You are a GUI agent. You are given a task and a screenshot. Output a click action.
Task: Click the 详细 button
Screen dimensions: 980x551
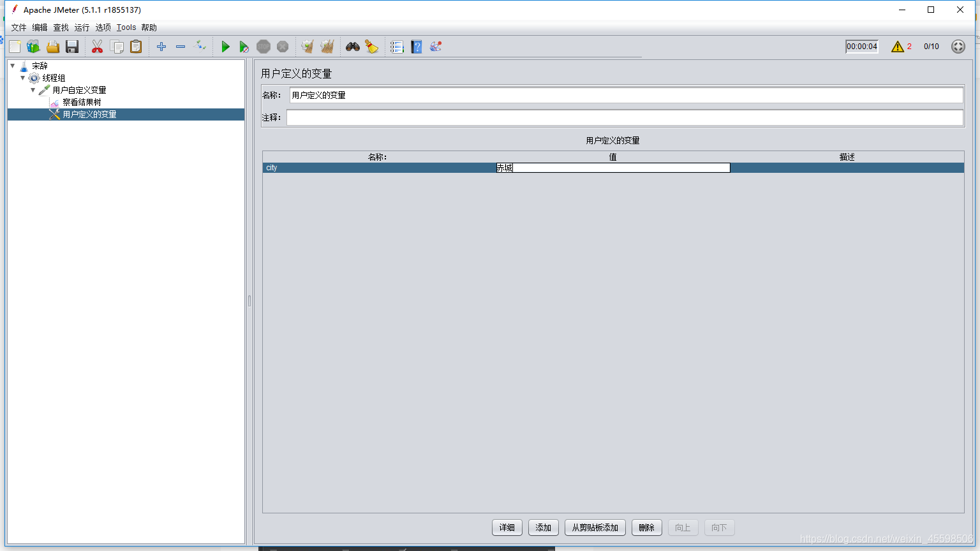point(507,527)
